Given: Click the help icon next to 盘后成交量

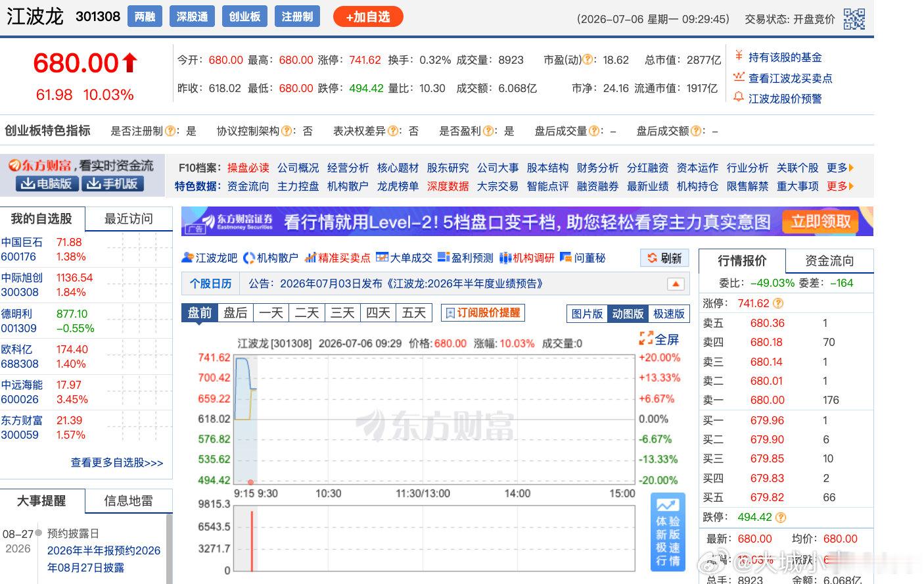Looking at the screenshot, I should 594,131.
